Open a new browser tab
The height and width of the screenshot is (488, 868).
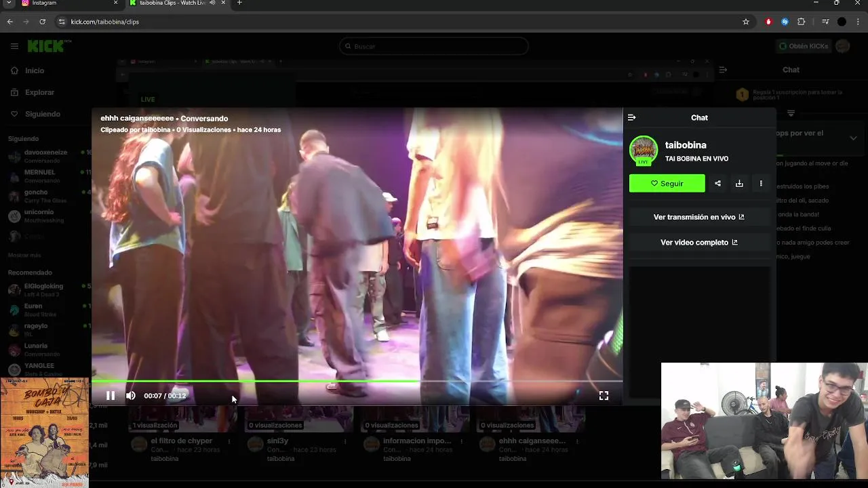click(239, 3)
